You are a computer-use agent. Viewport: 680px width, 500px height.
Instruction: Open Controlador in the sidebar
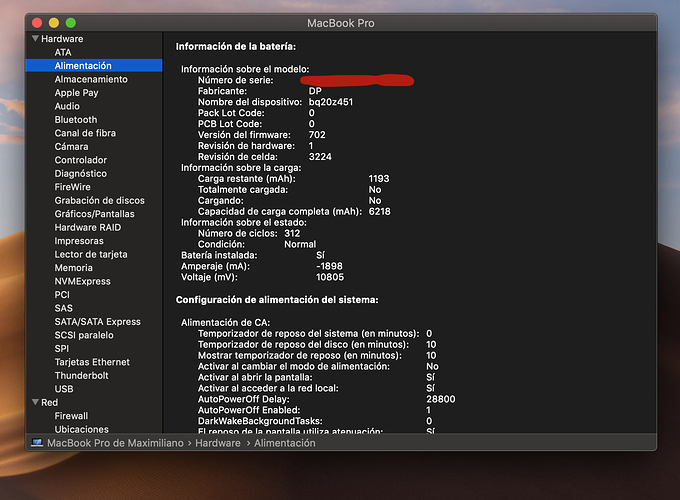81,160
